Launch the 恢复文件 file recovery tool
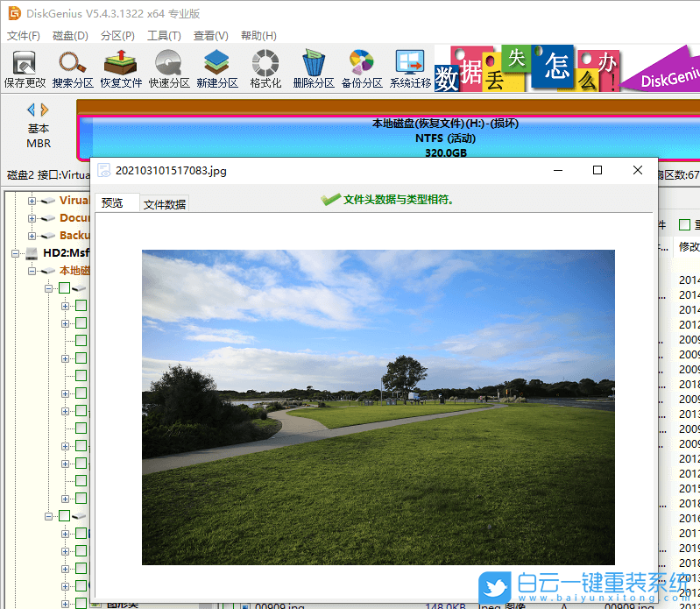Screen dimensions: 700x609 (121, 69)
